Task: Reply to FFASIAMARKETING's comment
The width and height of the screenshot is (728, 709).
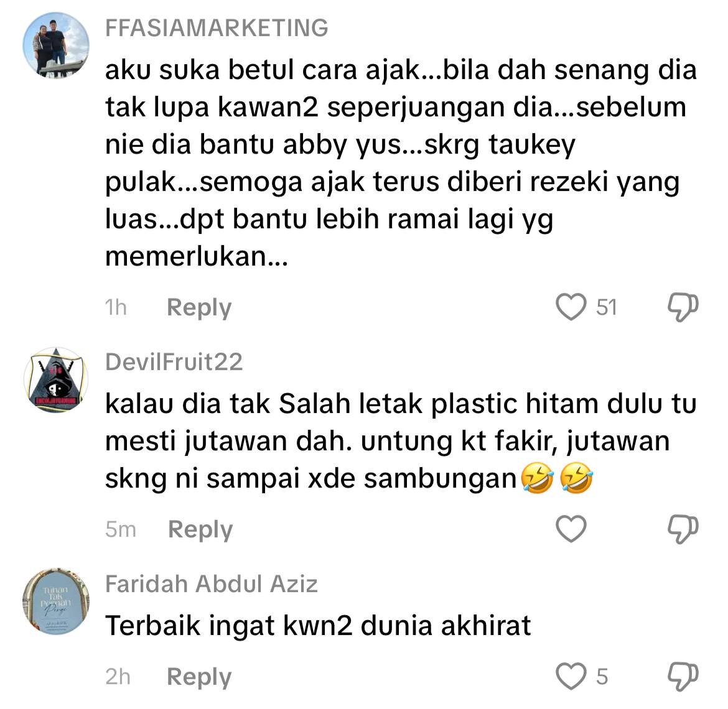Action: pyautogui.click(x=198, y=308)
